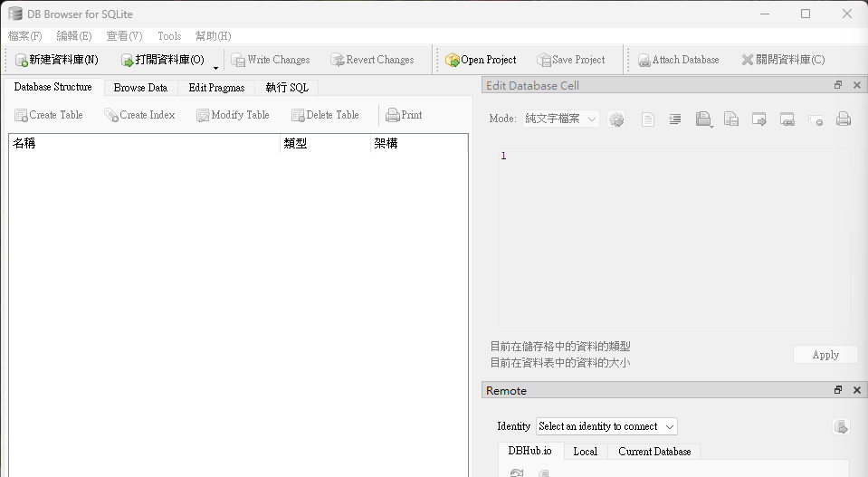Open the Mode dropdown showing 純文字檔案

pyautogui.click(x=561, y=119)
